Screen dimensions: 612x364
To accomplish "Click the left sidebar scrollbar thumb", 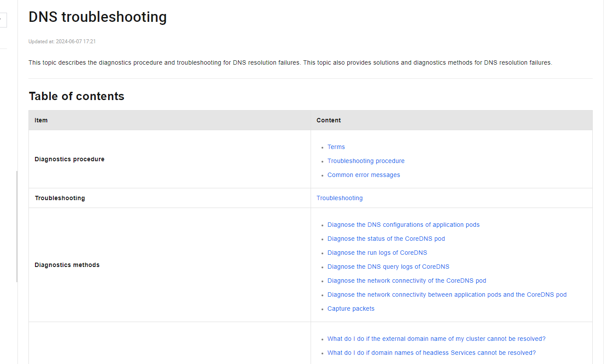I will [x=17, y=226].
